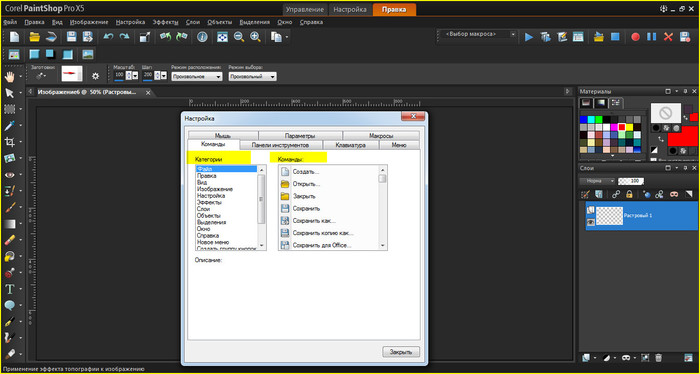
Task: Toggle visibility eye of Растровый 1 layer
Action: [590, 222]
